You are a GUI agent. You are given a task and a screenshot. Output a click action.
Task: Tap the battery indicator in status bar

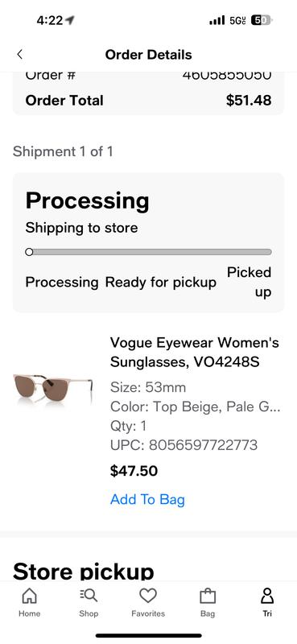(262, 19)
